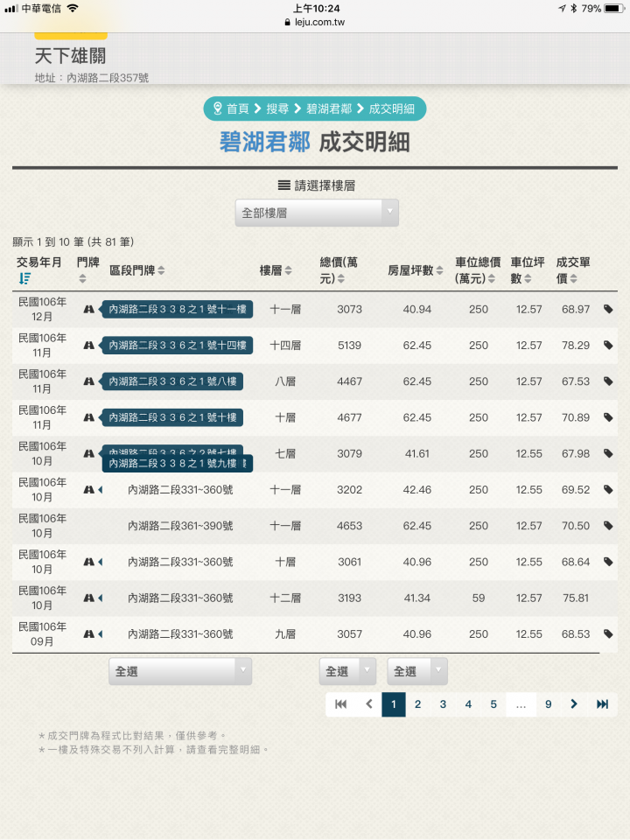This screenshot has width=630, height=840.
Task: Click the tag icon in the 4653 price row
Action: click(608, 526)
